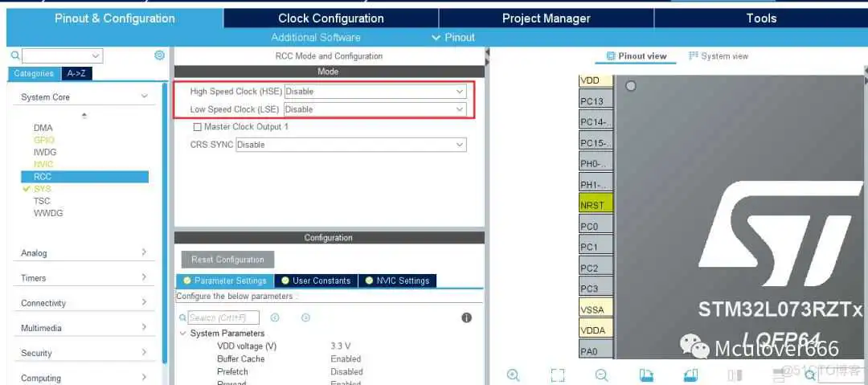The width and height of the screenshot is (868, 385).
Task: Click the parameter search input field
Action: coord(223,317)
